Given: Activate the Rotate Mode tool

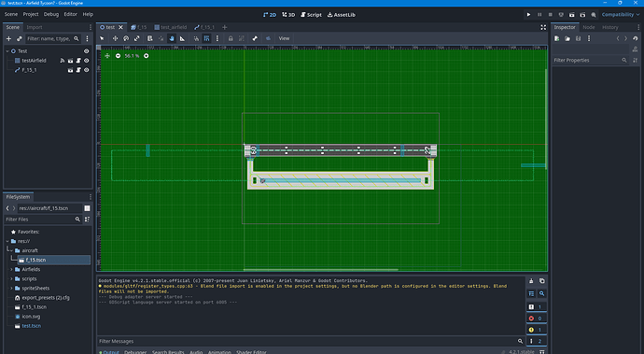Looking at the screenshot, I should (x=126, y=38).
